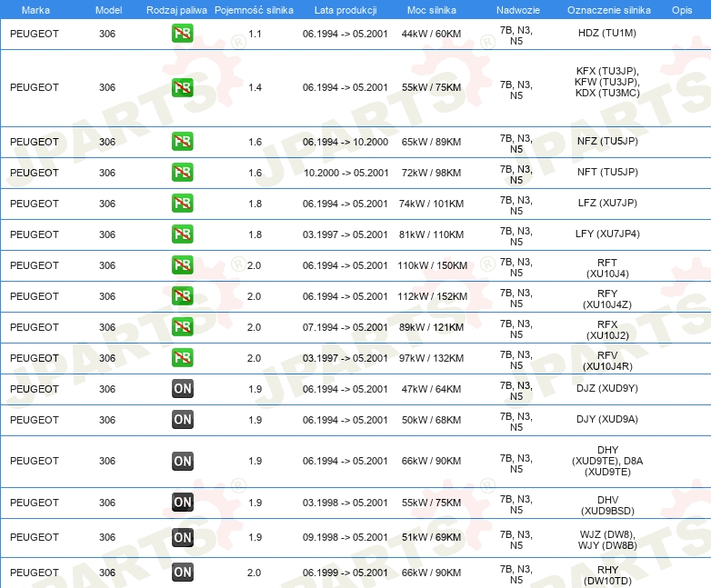The width and height of the screenshot is (711, 588).
Task: Click diesel ON icon in DJZ (XUD9Y) row
Action: [x=182, y=389]
